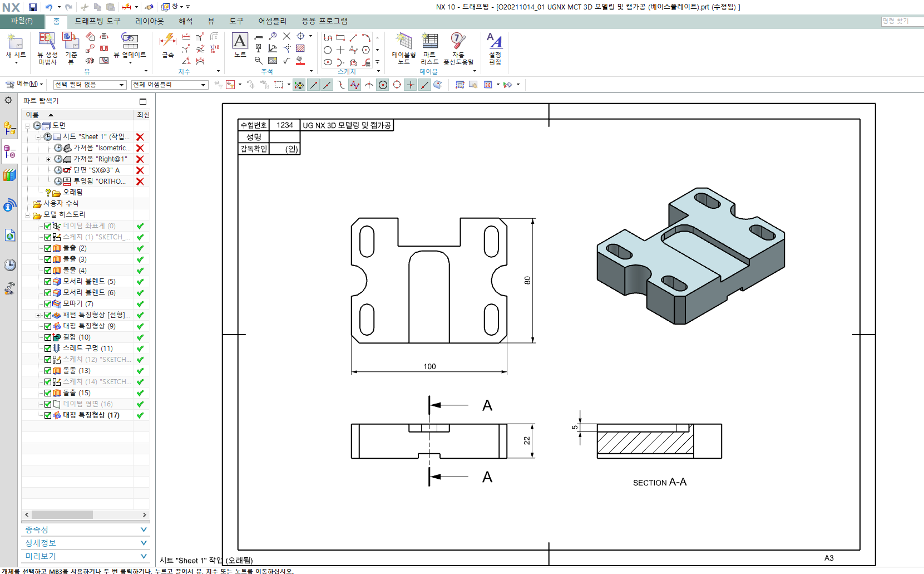The width and height of the screenshot is (924, 574).
Task: Switch to the 드래프팅 도구 tab
Action: click(x=97, y=21)
